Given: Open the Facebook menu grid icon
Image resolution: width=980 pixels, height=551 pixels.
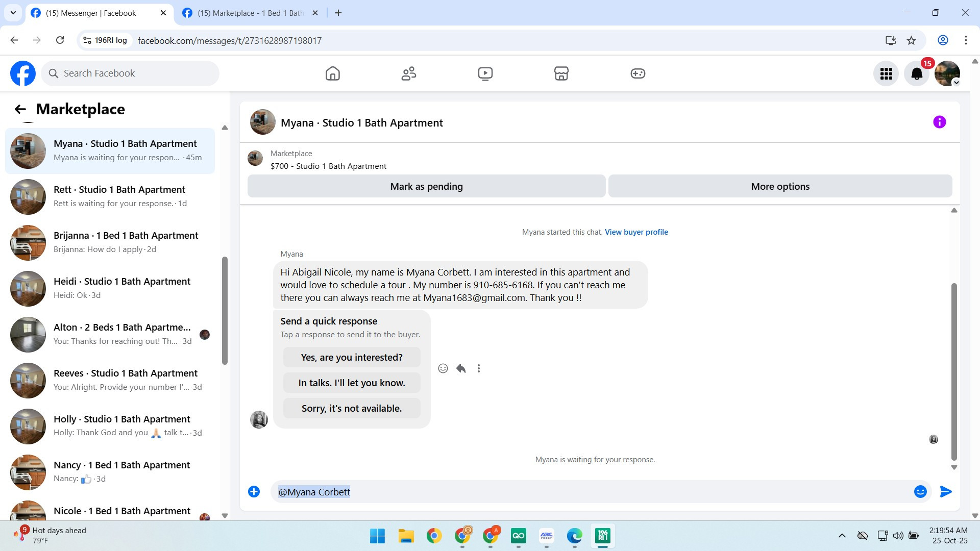Looking at the screenshot, I should coord(886,73).
